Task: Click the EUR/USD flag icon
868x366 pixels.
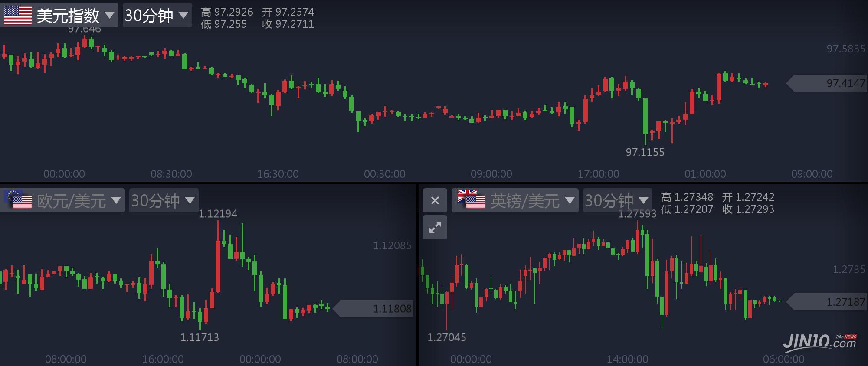Action: click(x=18, y=200)
